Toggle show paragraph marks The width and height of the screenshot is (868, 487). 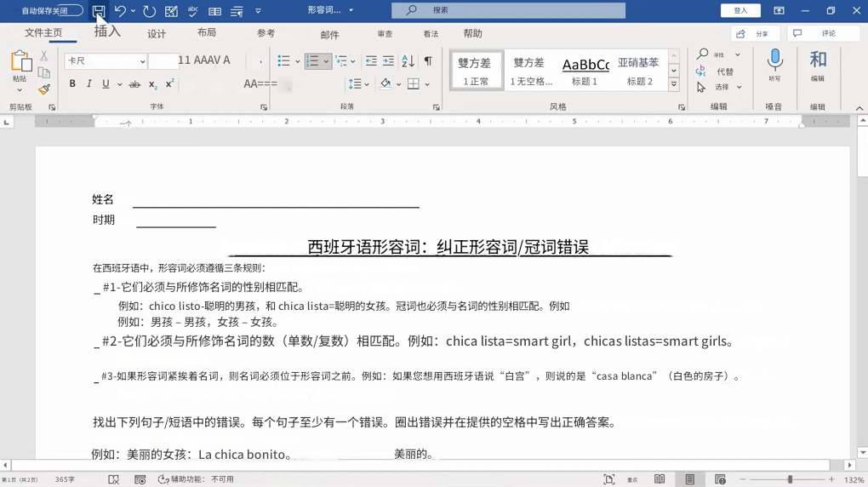point(428,61)
